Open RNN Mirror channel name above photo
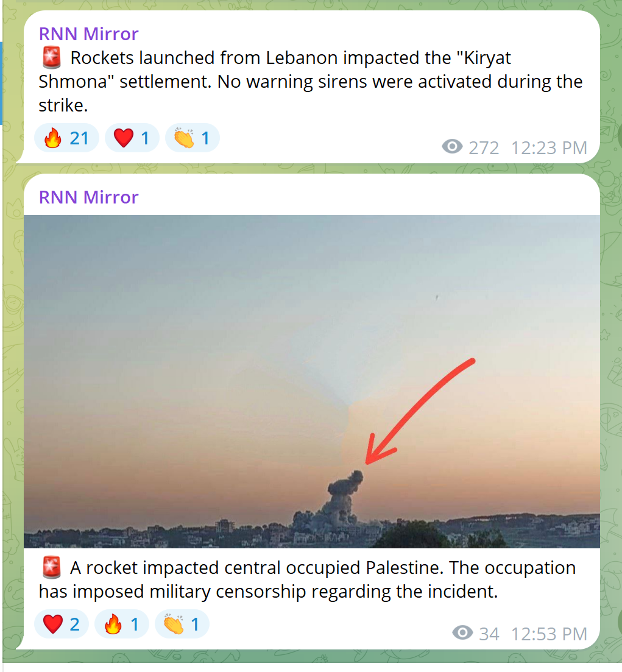 click(89, 197)
